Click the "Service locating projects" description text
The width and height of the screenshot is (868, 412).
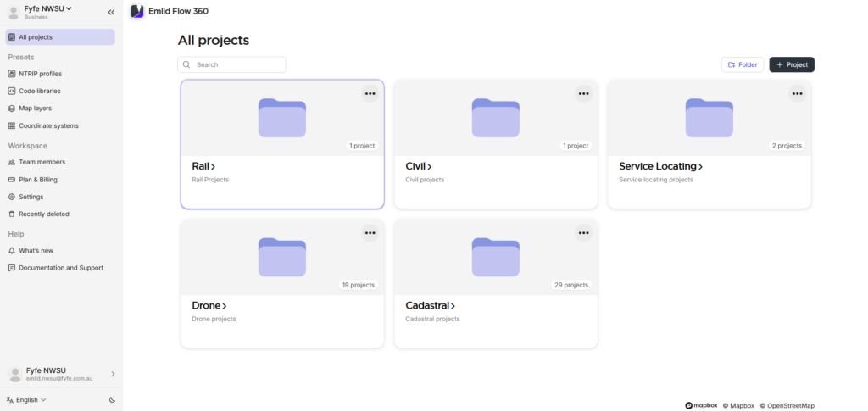[x=656, y=180]
